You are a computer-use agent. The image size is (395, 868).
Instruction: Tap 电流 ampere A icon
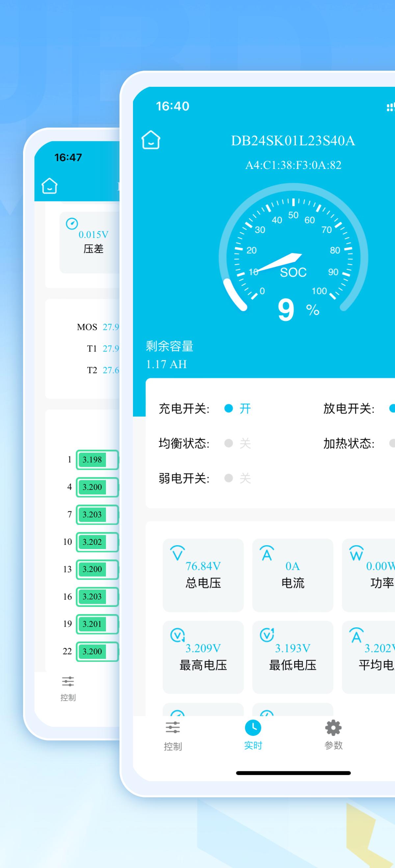[267, 553]
